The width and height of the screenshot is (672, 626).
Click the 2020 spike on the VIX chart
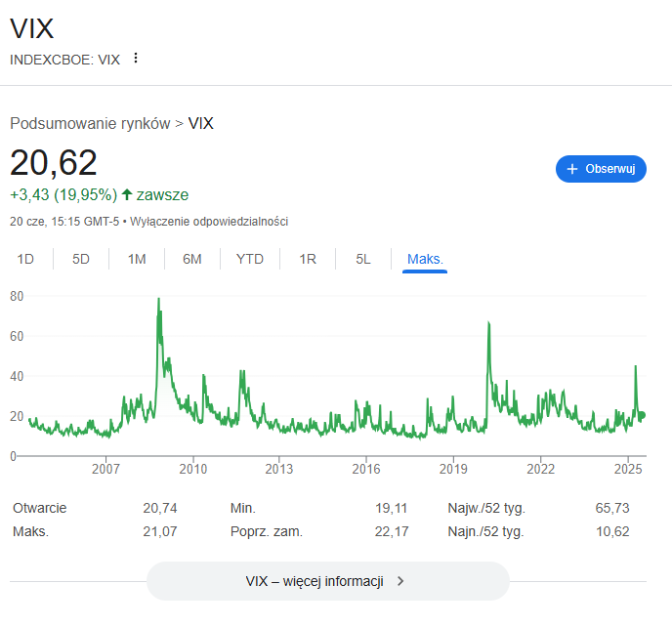488,323
